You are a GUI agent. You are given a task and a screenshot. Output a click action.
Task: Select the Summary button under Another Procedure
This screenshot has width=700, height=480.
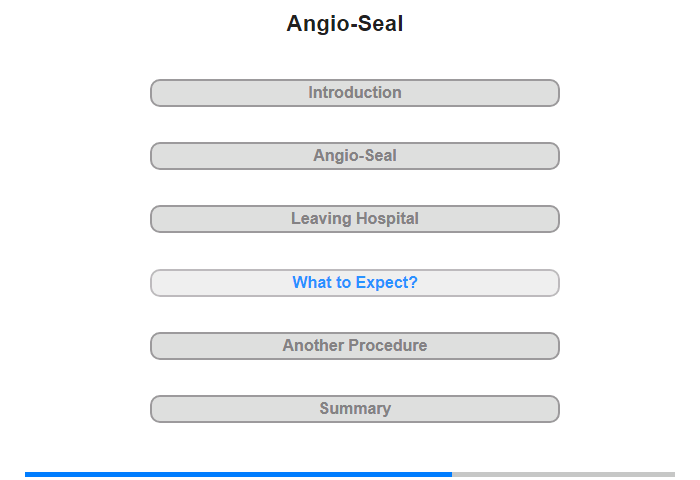(354, 409)
